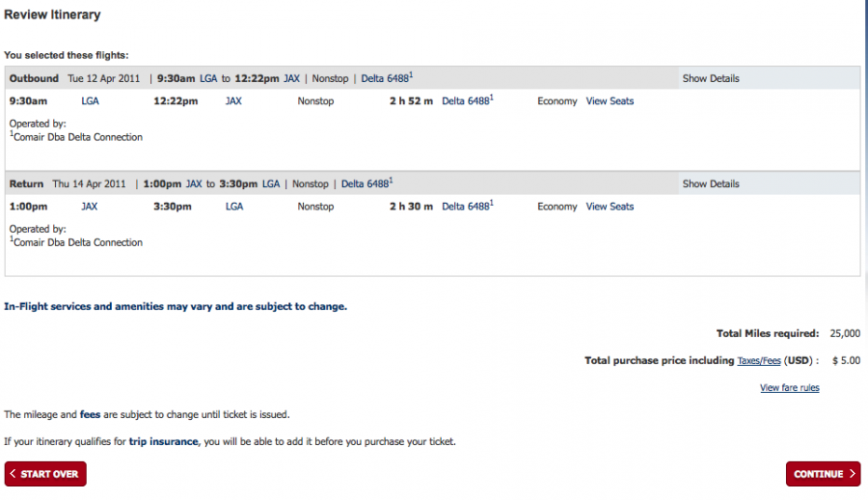Click the Review Itinerary heading
Viewport: 868px width, 500px height.
(x=52, y=15)
